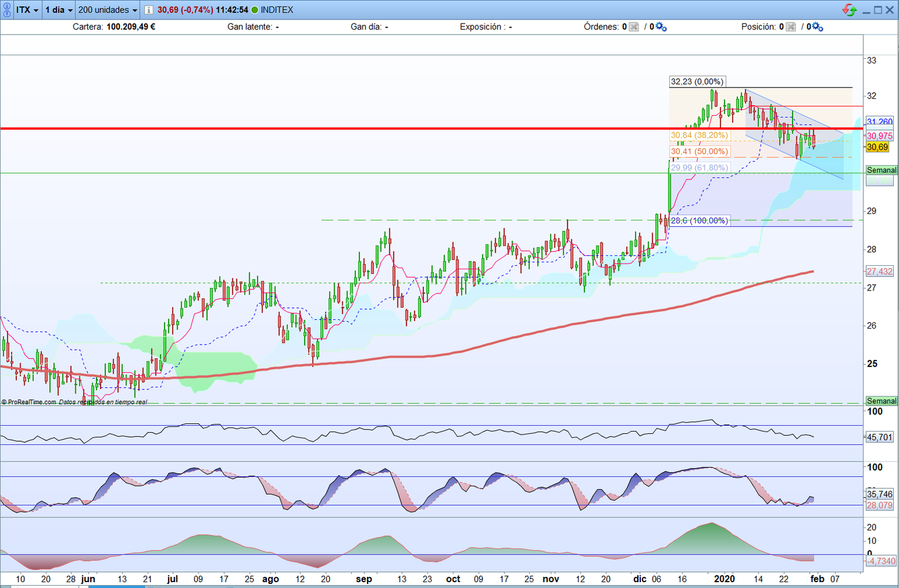The image size is (899, 588).
Task: Click the 'jun' month label on time axis
Action: point(88,579)
